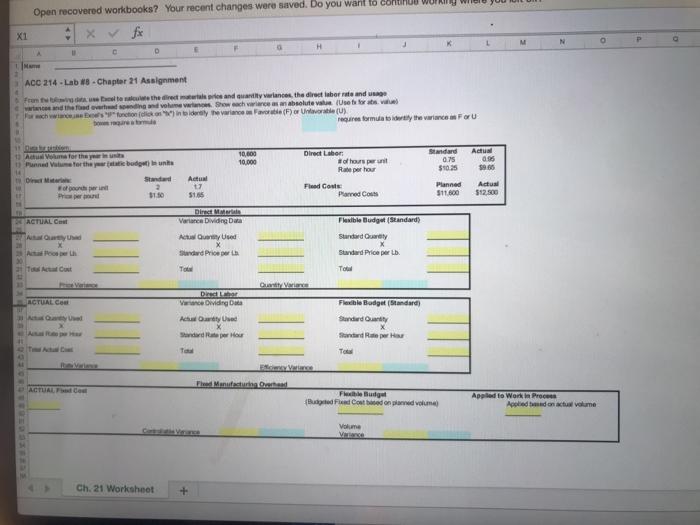
Task: Click the $10.25 standard rate cell
Action: [x=447, y=168]
